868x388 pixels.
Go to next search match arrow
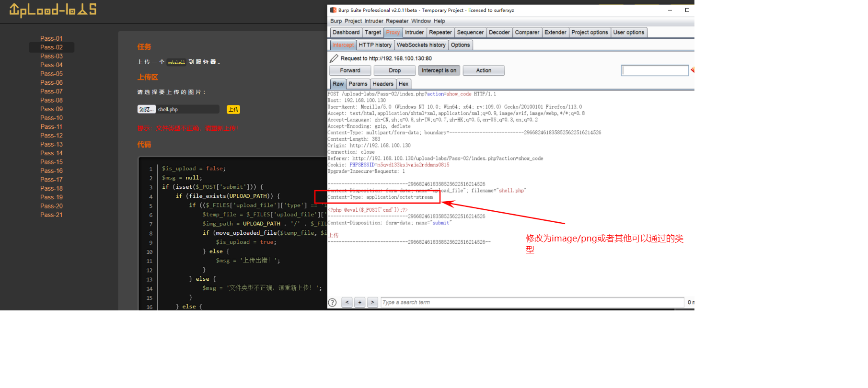click(373, 302)
